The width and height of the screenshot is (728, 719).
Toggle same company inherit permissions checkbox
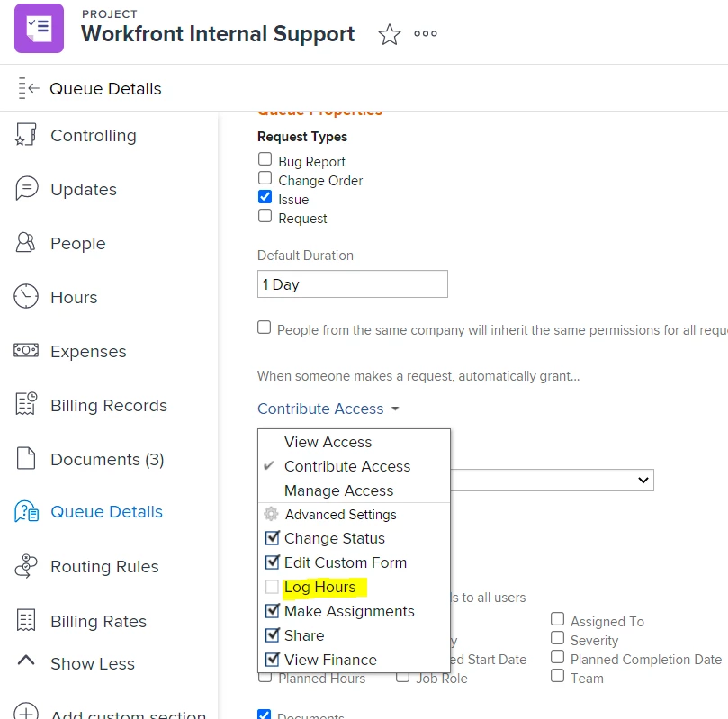[265, 328]
